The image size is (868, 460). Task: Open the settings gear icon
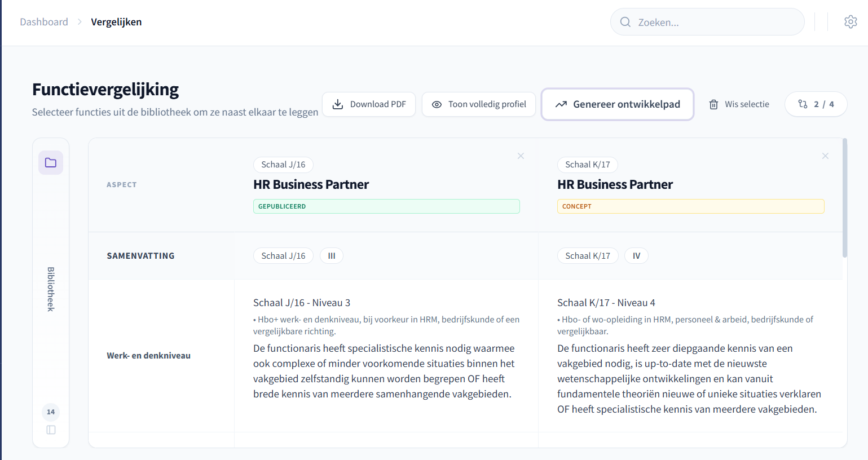pos(851,22)
